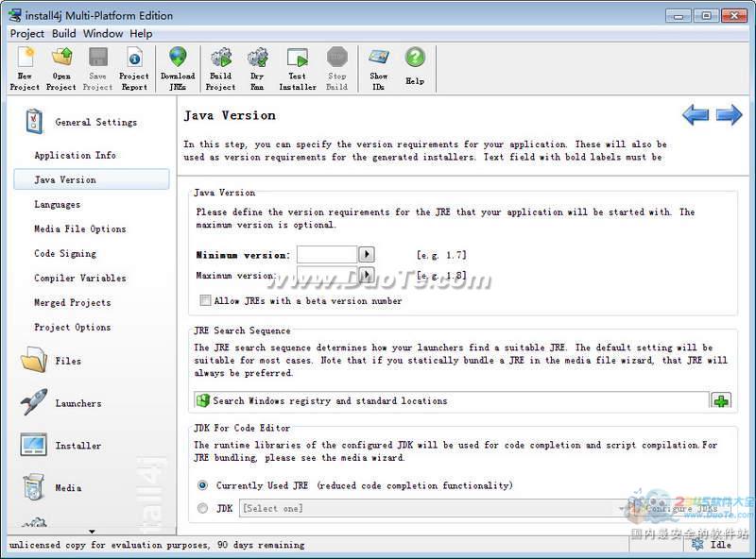The height and width of the screenshot is (559, 756).
Task: Click the New Project toolbar icon
Action: tap(25, 68)
